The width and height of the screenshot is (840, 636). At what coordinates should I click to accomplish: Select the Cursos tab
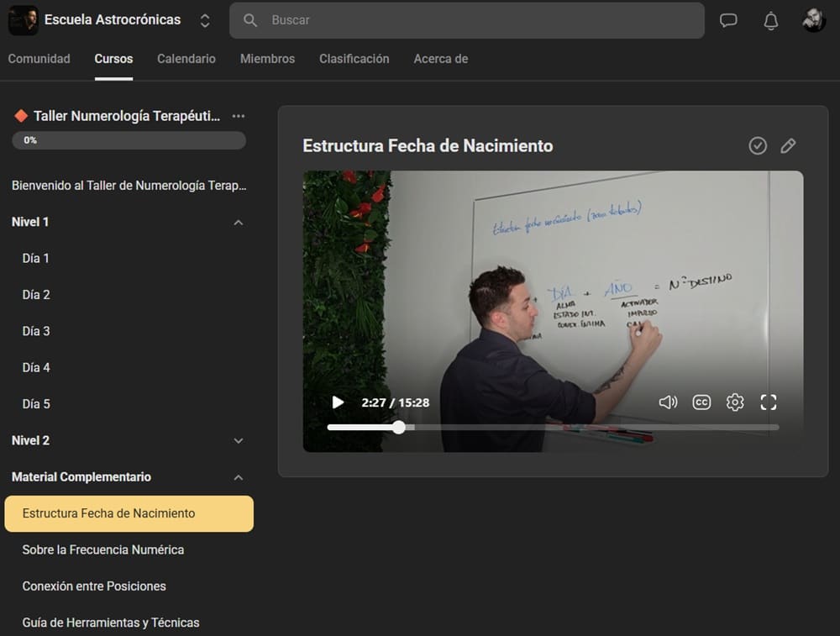tap(113, 59)
